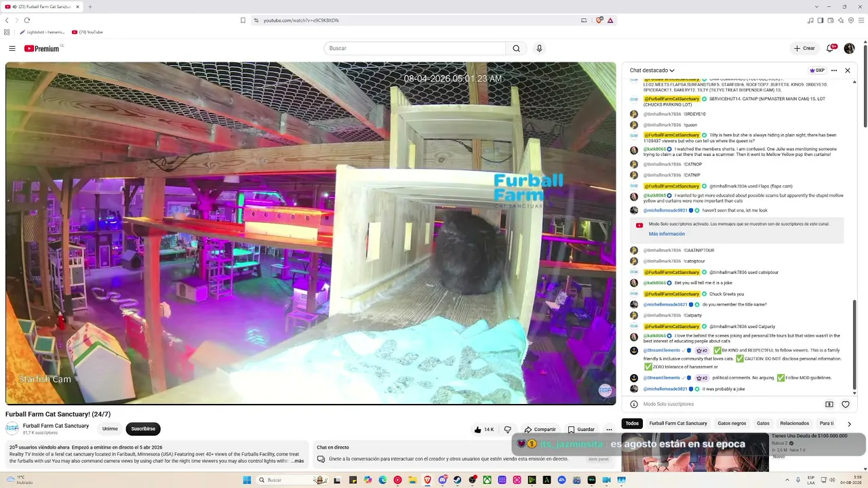
Task: Open the chat info icon beside Modo Solo suscriptores
Action: 634,404
